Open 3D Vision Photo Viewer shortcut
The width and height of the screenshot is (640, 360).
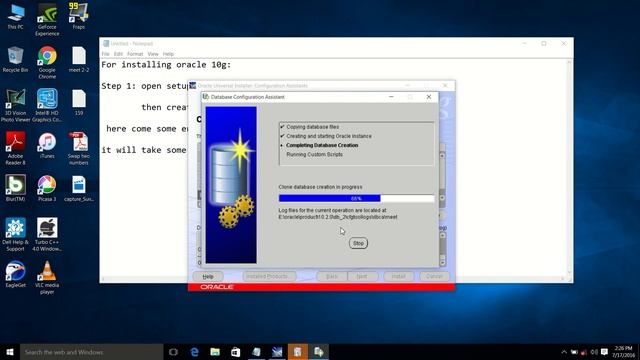point(16,106)
